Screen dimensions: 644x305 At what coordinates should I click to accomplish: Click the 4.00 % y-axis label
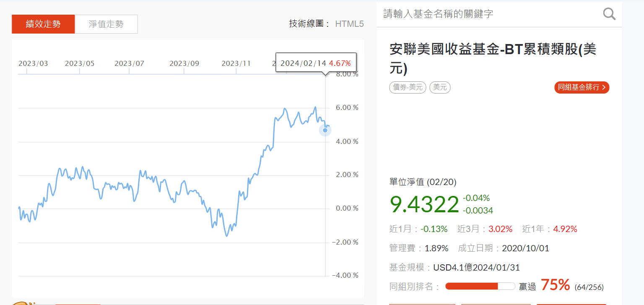347,141
